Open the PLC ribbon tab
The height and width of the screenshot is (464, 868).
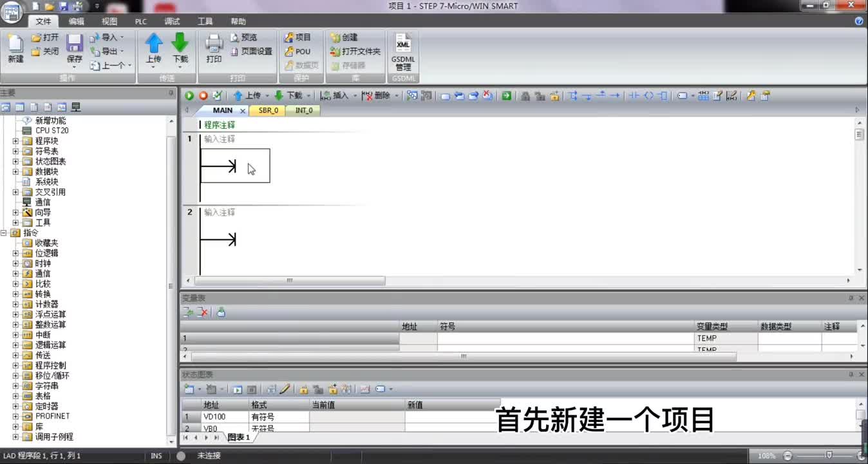click(140, 21)
